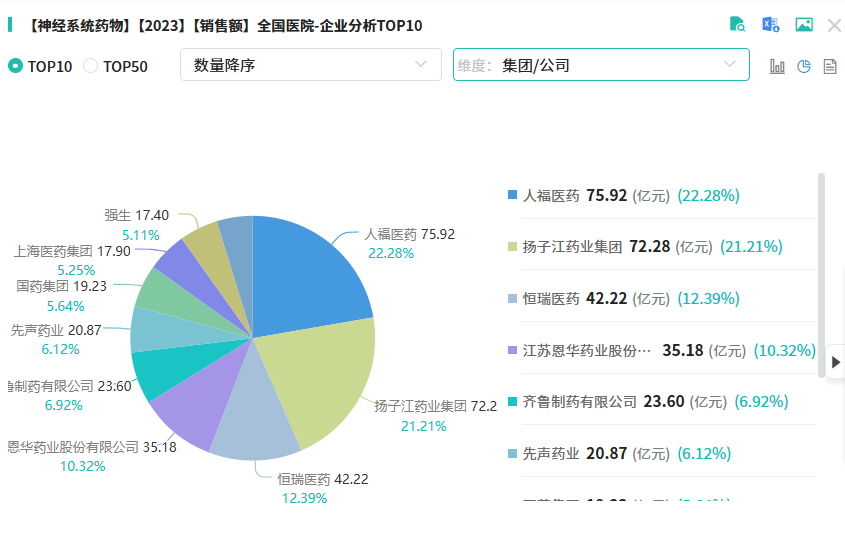
Task: Click pie label 强生 17.40
Action: pyautogui.click(x=137, y=215)
